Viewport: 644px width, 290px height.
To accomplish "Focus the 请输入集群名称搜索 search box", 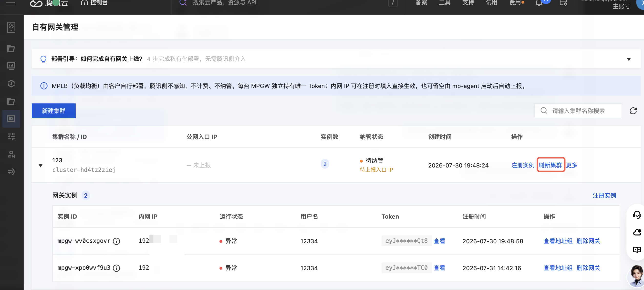I will [578, 111].
